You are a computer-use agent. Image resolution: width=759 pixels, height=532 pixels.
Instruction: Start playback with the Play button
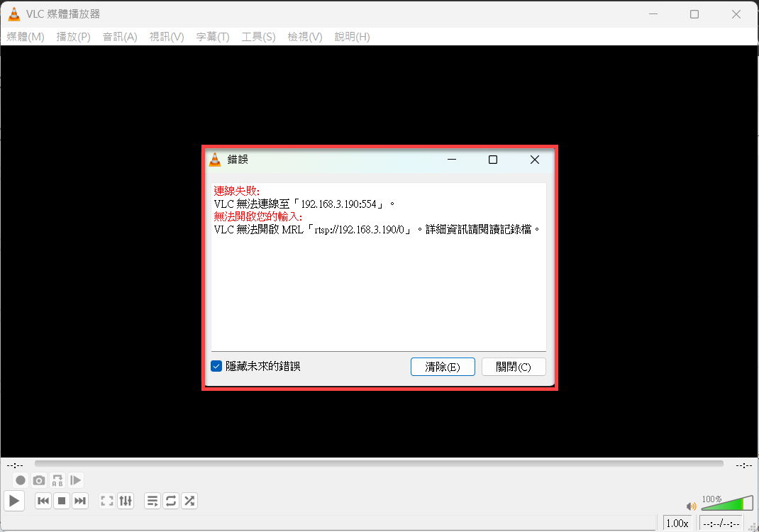[x=14, y=501]
